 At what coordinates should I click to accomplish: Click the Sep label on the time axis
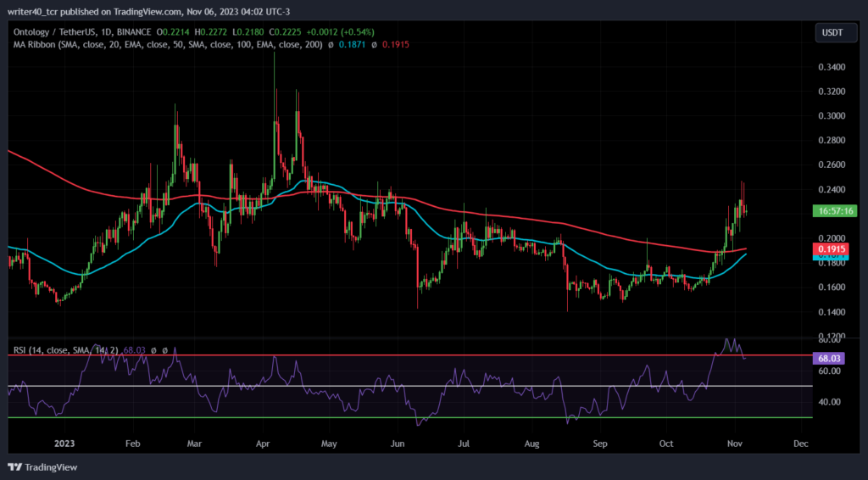point(600,444)
